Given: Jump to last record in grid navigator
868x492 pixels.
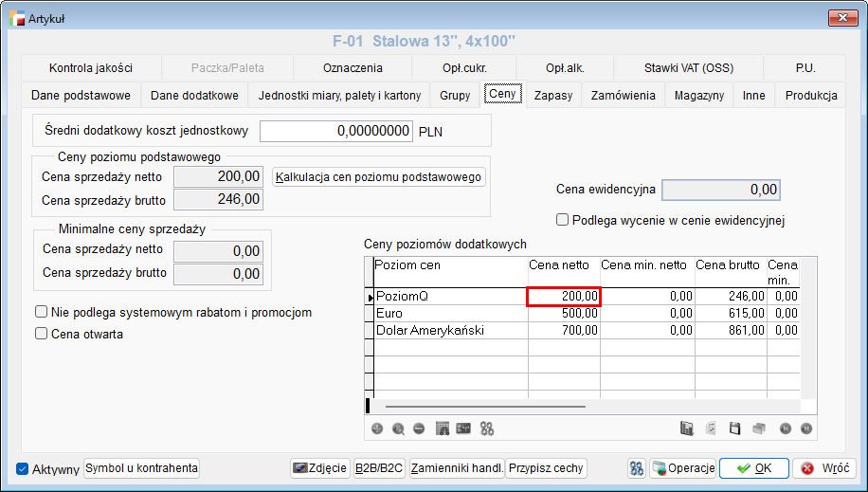Looking at the screenshot, I should pos(806,428).
